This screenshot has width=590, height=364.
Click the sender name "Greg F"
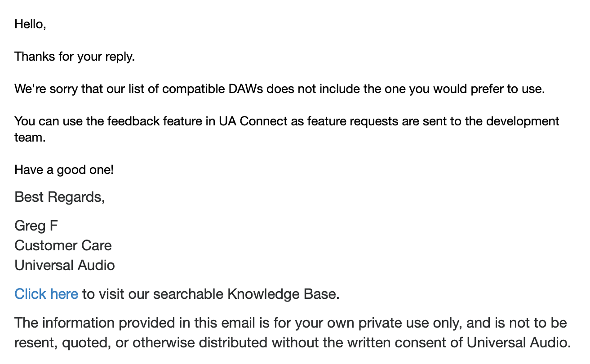tap(36, 226)
